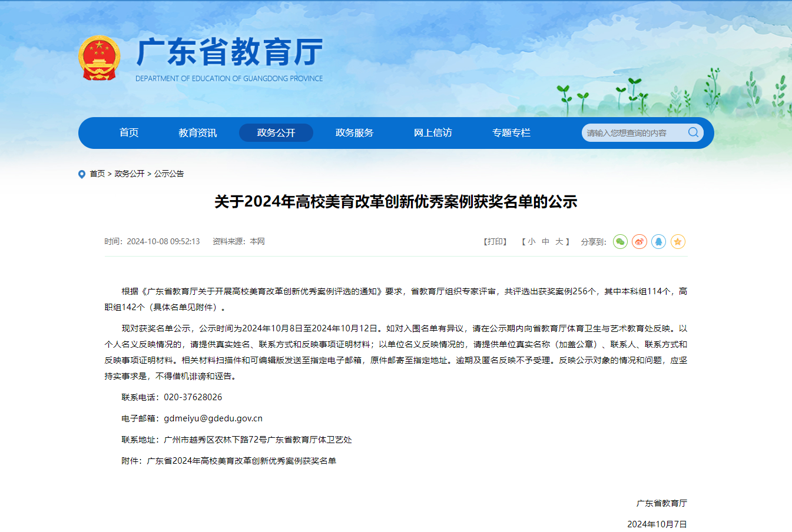
Task: Open 网上信访 from the navigation bar
Action: tap(433, 133)
